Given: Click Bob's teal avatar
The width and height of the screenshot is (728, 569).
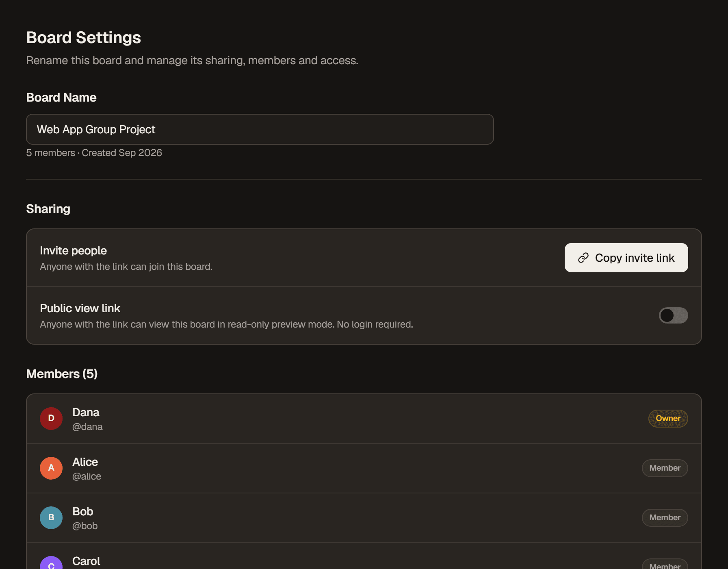Looking at the screenshot, I should (51, 518).
